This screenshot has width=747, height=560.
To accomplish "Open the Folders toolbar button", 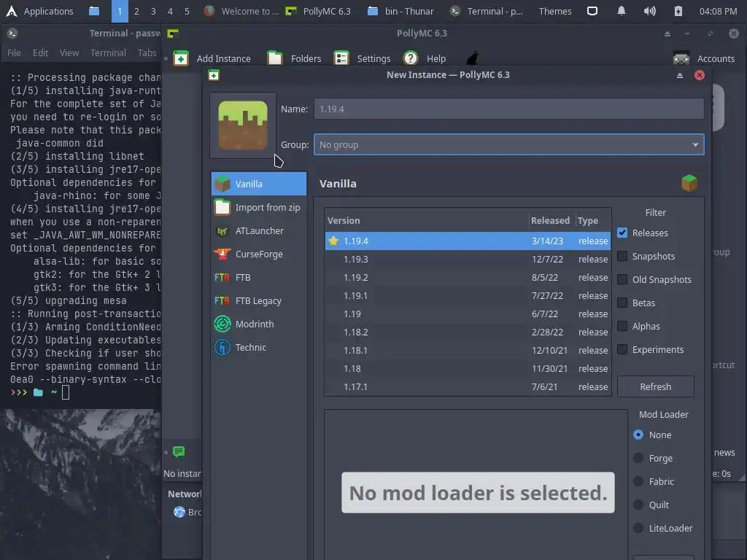I will (294, 58).
